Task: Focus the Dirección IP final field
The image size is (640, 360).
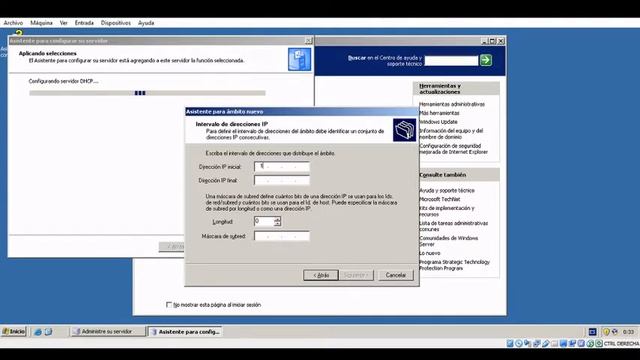Action: click(x=282, y=180)
